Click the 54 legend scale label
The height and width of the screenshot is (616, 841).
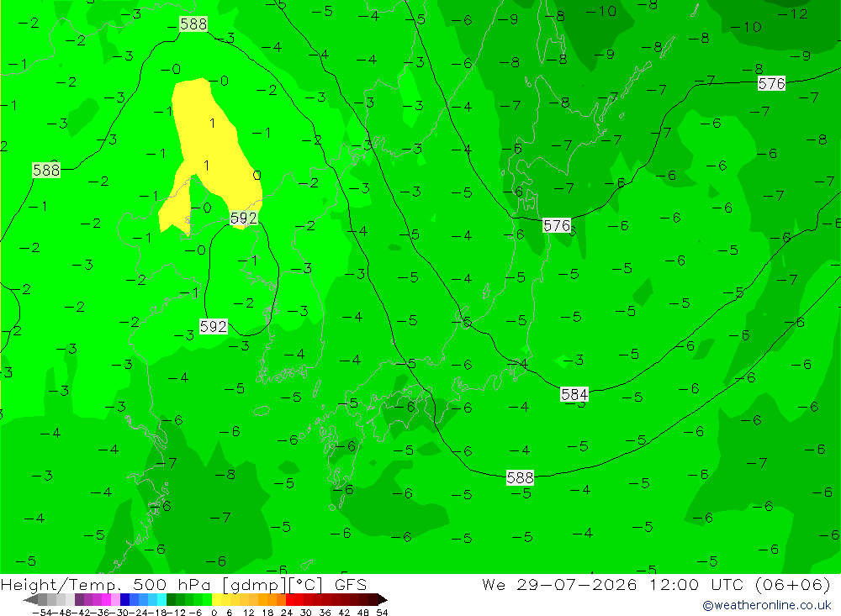[382, 613]
